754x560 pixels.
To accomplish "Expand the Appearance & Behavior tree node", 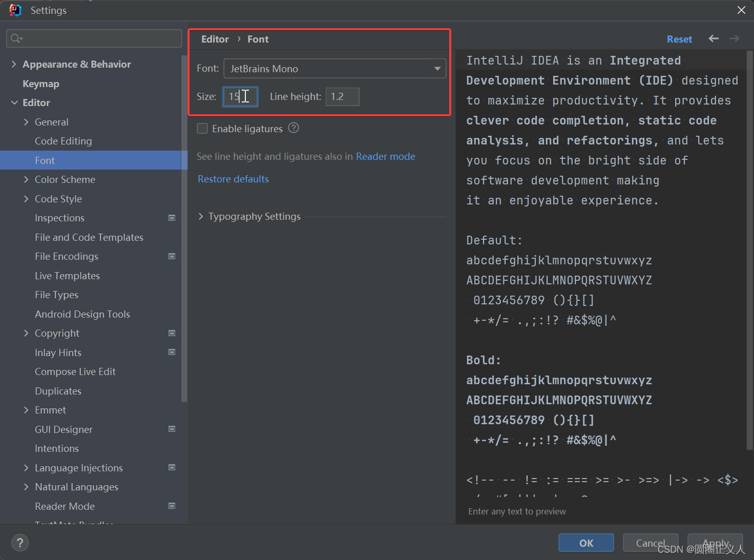I will (14, 64).
